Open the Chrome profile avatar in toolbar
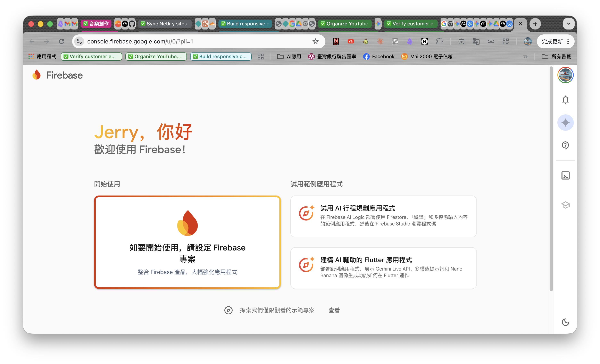The height and width of the screenshot is (364, 600). 528,41
